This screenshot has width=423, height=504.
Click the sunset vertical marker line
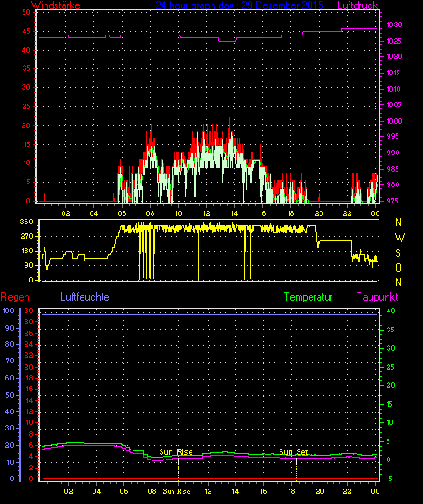coord(296,469)
